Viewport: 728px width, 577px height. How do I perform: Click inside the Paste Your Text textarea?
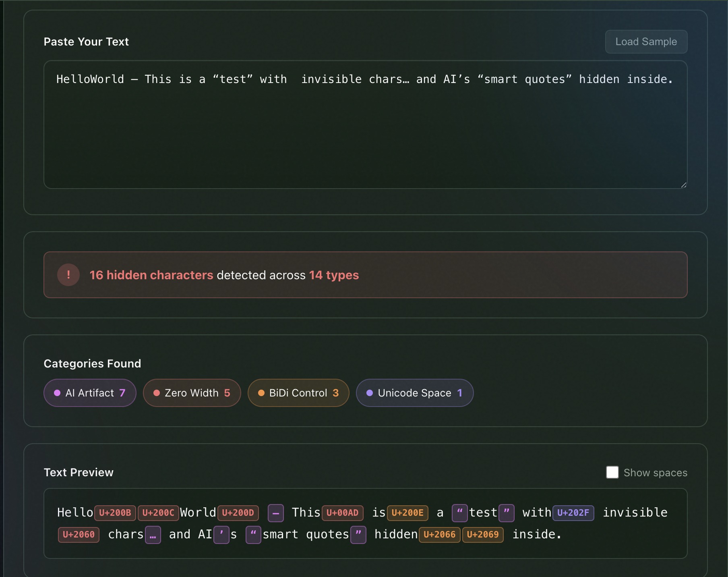[365, 125]
